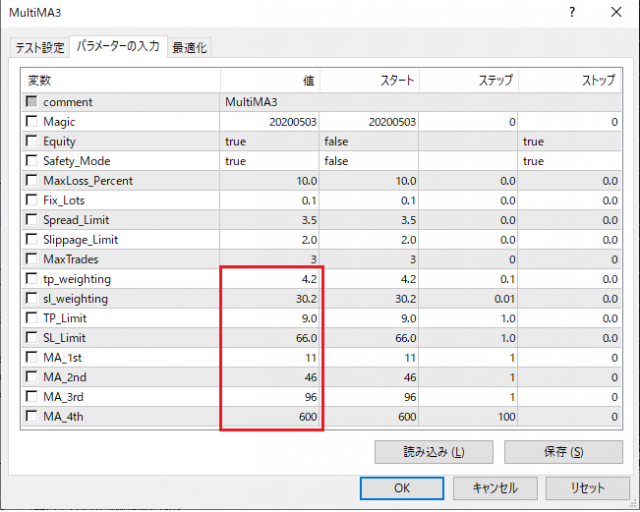Tick the comment row checkbox
Screen dimensions: 640x512
(x=31, y=101)
